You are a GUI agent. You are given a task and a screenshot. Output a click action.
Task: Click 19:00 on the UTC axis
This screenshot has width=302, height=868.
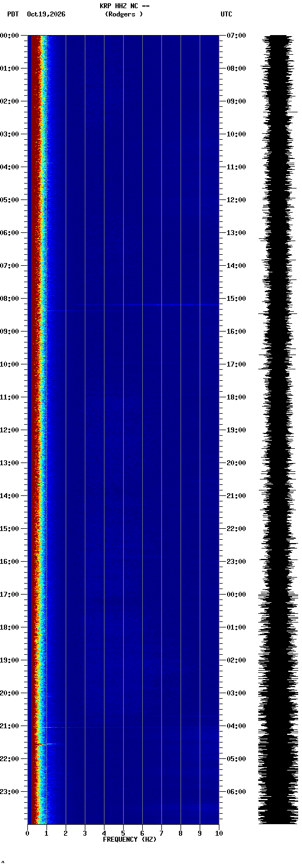point(236,430)
